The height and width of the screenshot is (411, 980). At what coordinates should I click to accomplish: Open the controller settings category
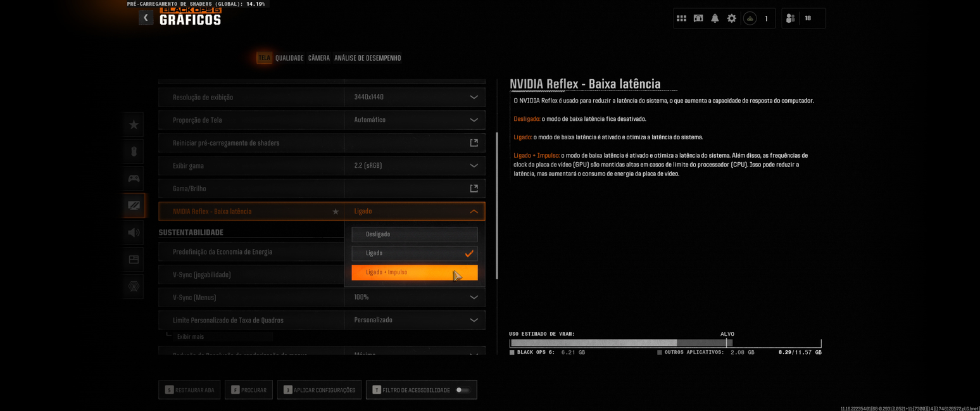pos(133,178)
